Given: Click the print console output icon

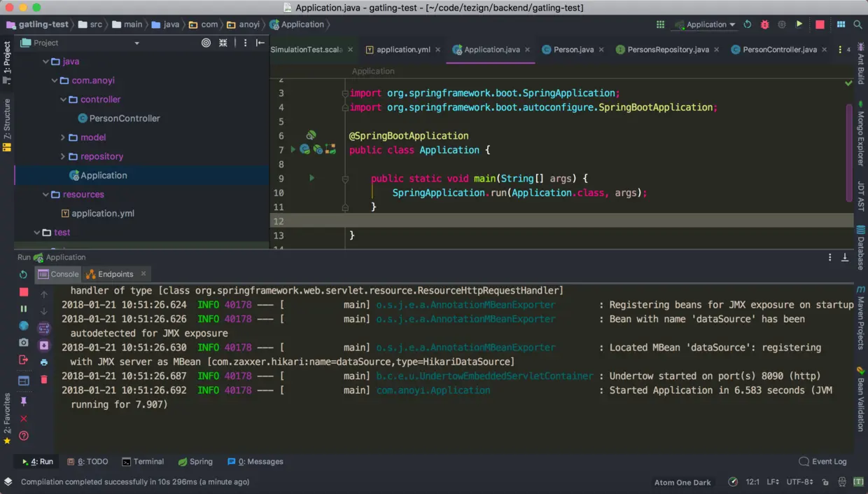Looking at the screenshot, I should point(44,362).
